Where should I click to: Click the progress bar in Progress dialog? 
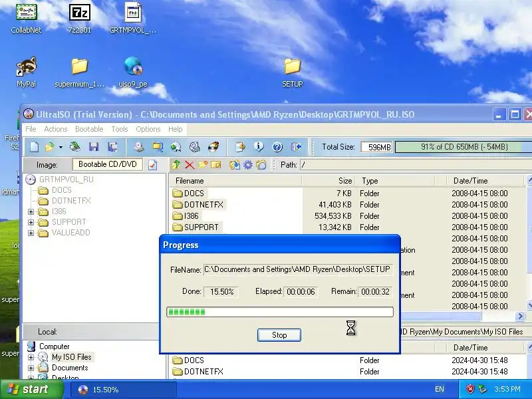point(280,312)
